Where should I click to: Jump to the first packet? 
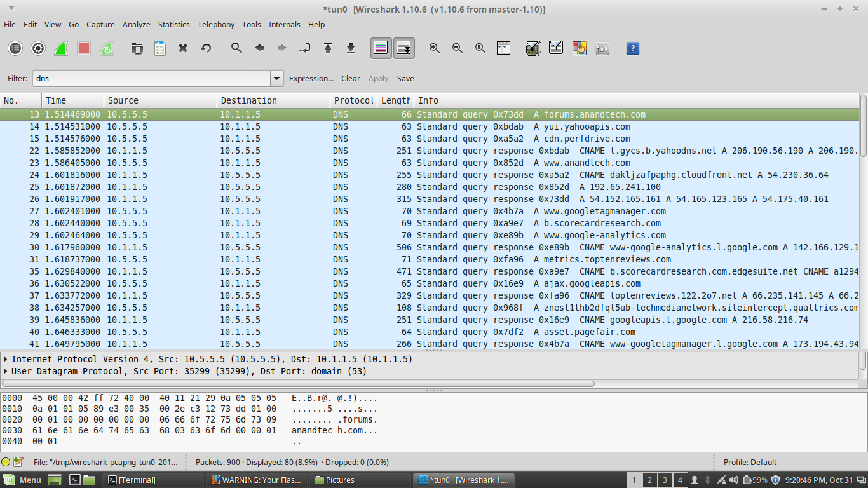coord(328,48)
